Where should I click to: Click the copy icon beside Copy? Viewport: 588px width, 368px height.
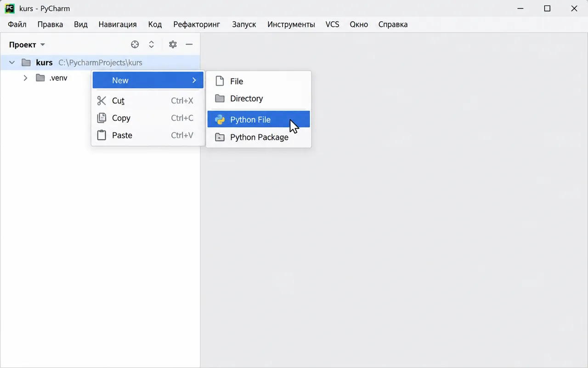[102, 118]
